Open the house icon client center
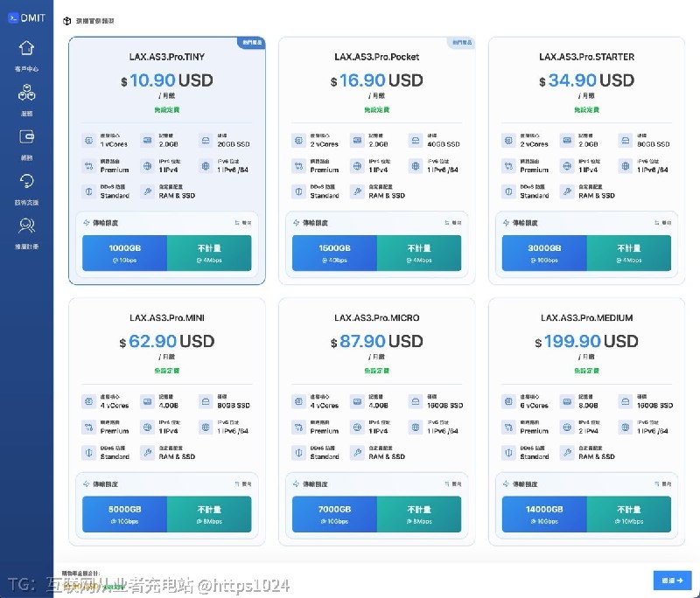 pyautogui.click(x=26, y=48)
